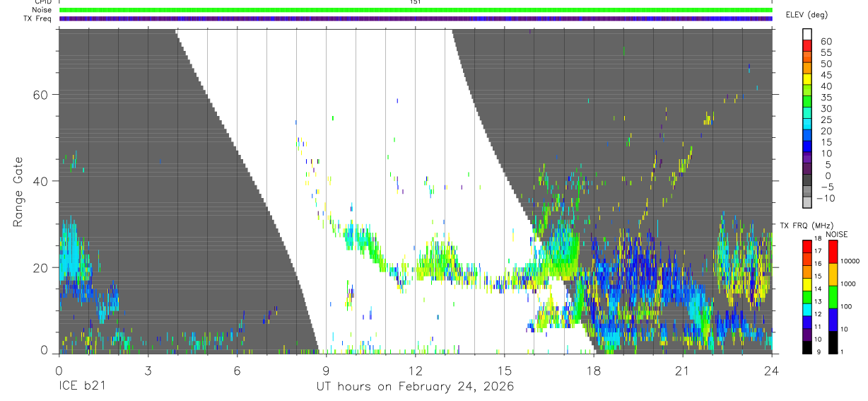Image resolution: width=868 pixels, height=401 pixels.
Task: Click the ELEV legend value 35
Action: click(x=826, y=98)
